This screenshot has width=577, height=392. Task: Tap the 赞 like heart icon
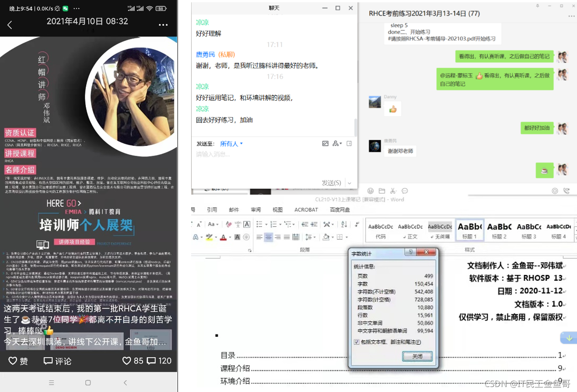[13, 361]
